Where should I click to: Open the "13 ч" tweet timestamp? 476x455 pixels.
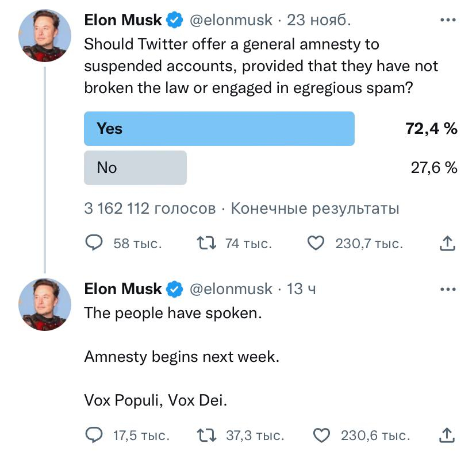(x=301, y=289)
